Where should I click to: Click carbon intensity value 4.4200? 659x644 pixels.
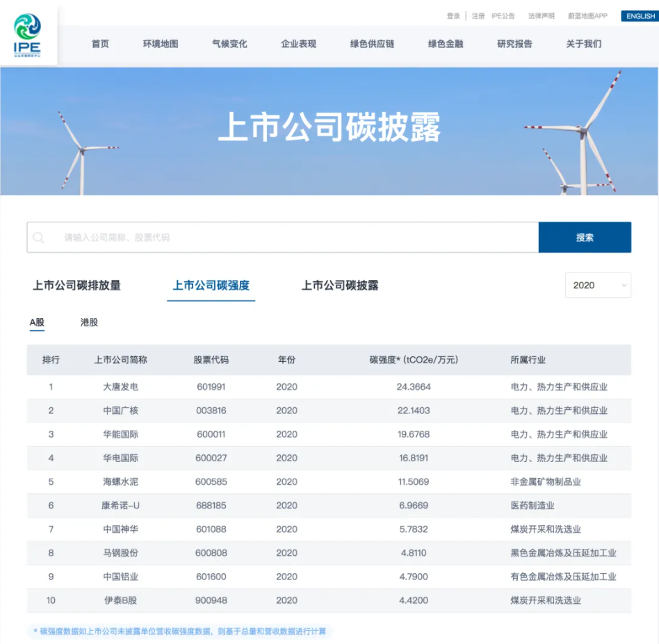414,600
